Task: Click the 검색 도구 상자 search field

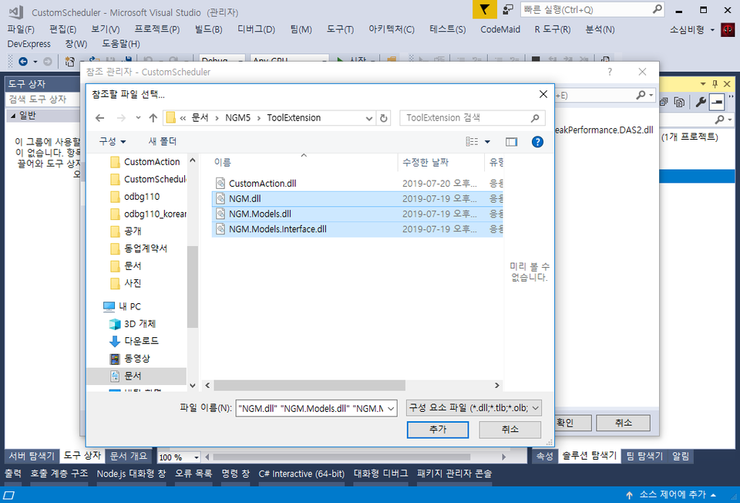Action: pyautogui.click(x=42, y=100)
